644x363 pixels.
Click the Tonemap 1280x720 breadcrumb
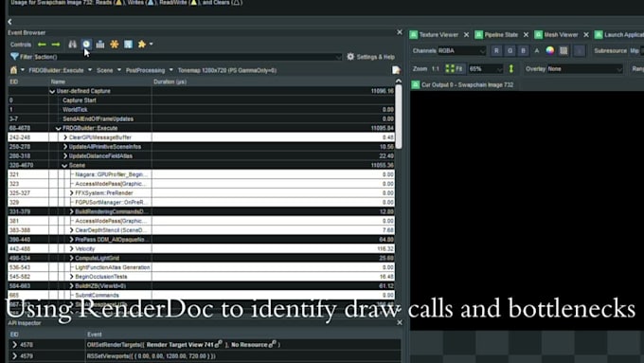226,70
